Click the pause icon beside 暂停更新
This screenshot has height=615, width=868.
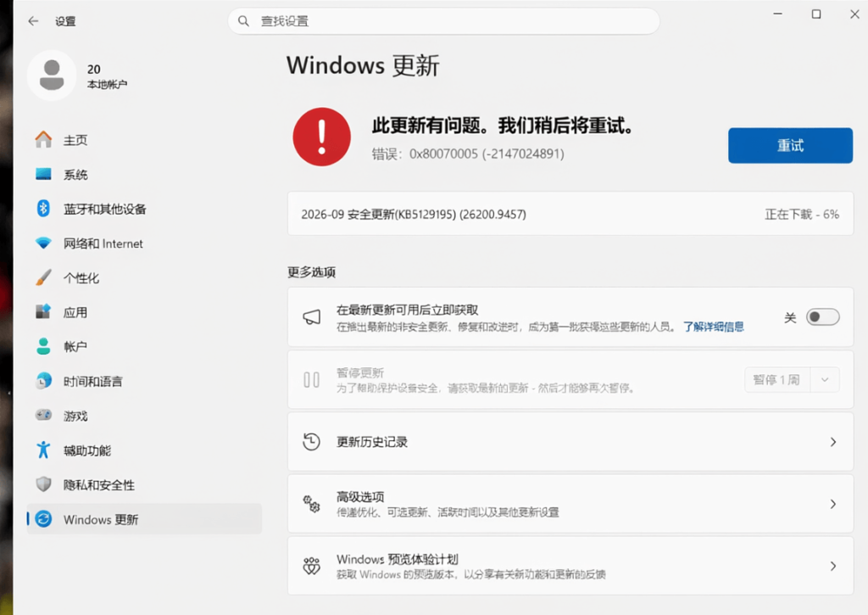click(312, 379)
